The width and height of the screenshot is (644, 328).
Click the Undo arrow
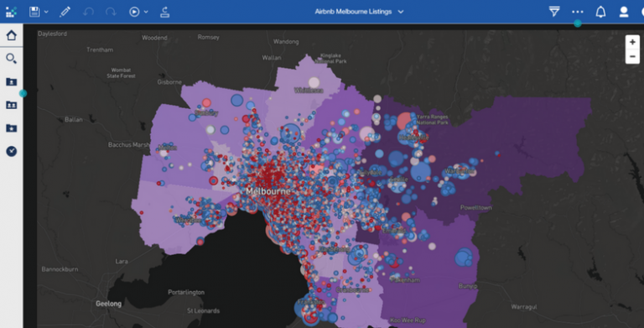click(88, 12)
